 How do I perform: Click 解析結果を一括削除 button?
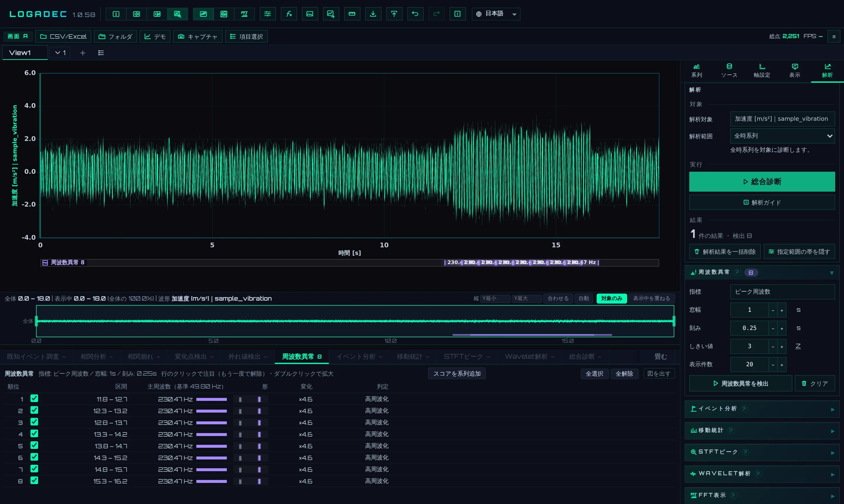pos(725,252)
